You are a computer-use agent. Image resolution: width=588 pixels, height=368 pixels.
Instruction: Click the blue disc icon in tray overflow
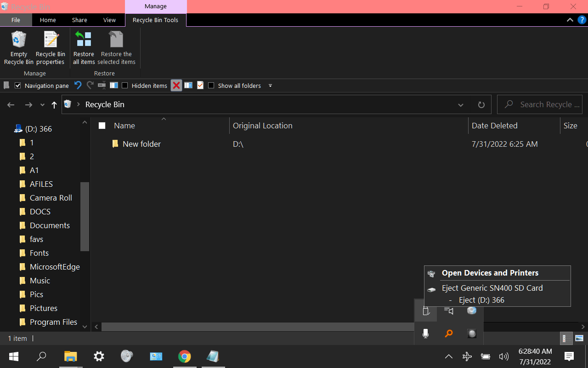[x=472, y=311]
